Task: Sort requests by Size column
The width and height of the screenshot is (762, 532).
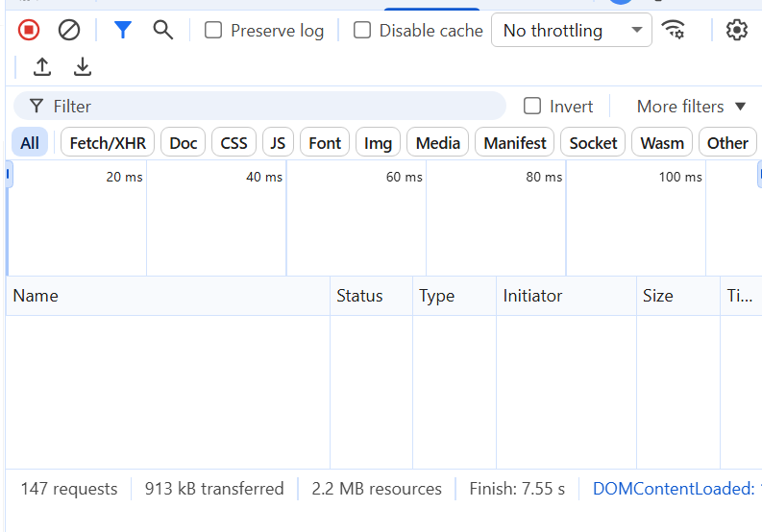Action: pyautogui.click(x=658, y=296)
